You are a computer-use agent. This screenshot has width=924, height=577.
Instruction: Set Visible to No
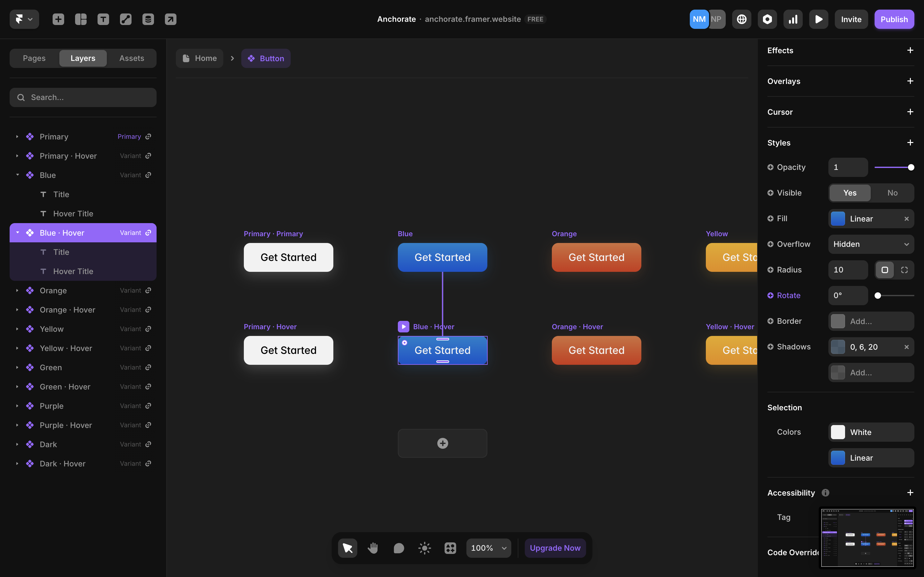click(892, 193)
